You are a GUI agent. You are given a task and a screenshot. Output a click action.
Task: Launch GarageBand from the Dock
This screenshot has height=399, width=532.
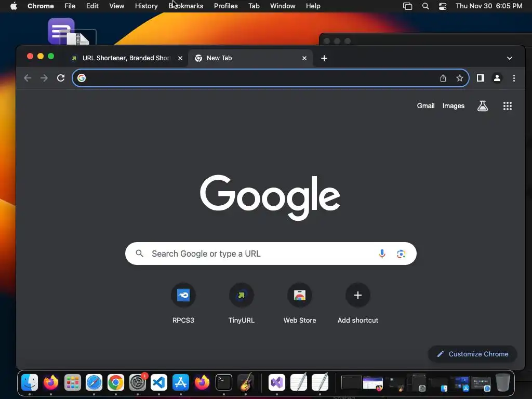246,382
